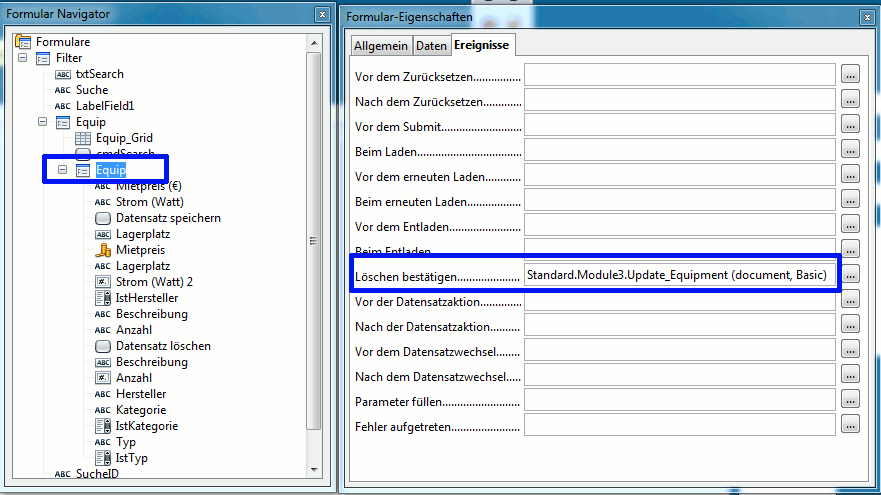
Task: Click the Formulare root folder icon
Action: (x=23, y=42)
